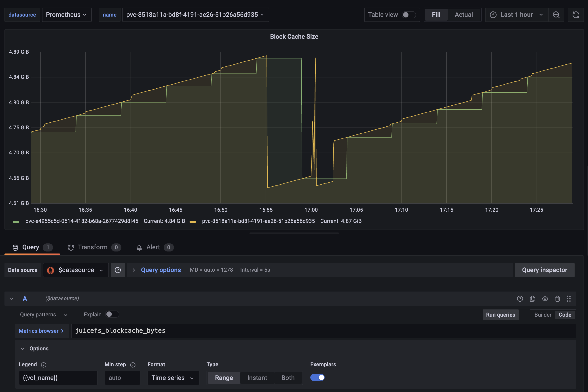Open the help icon next to Data source

[x=118, y=270]
